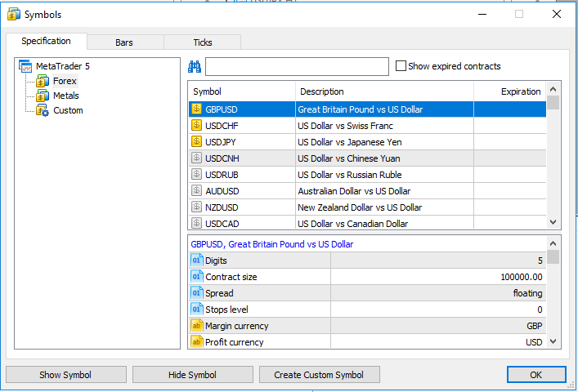Open the Ticks tab
Image resolution: width=578 pixels, height=392 pixels.
203,42
